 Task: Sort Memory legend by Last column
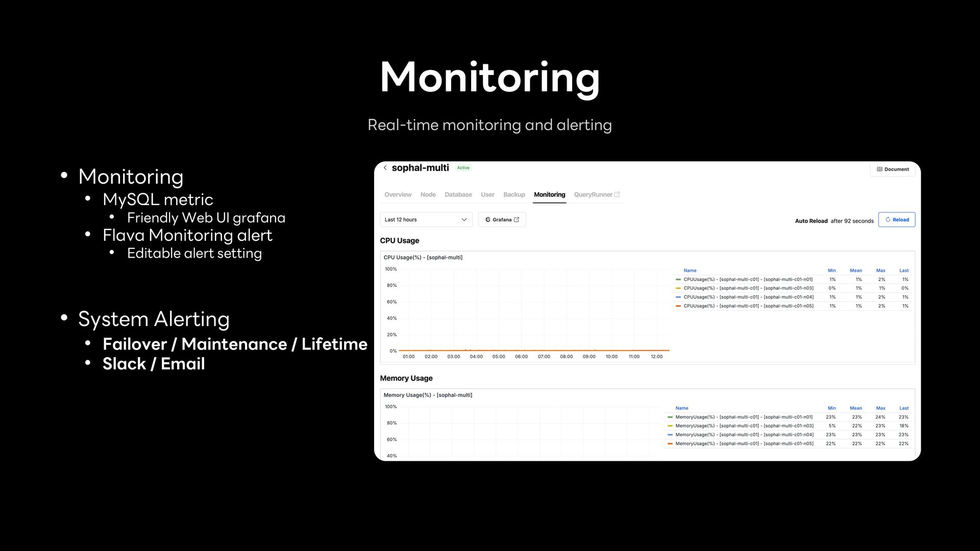(904, 409)
